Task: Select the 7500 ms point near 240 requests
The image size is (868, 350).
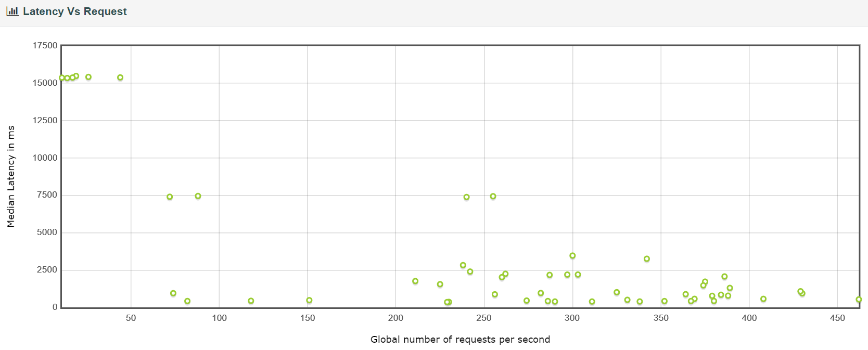Action: (467, 197)
